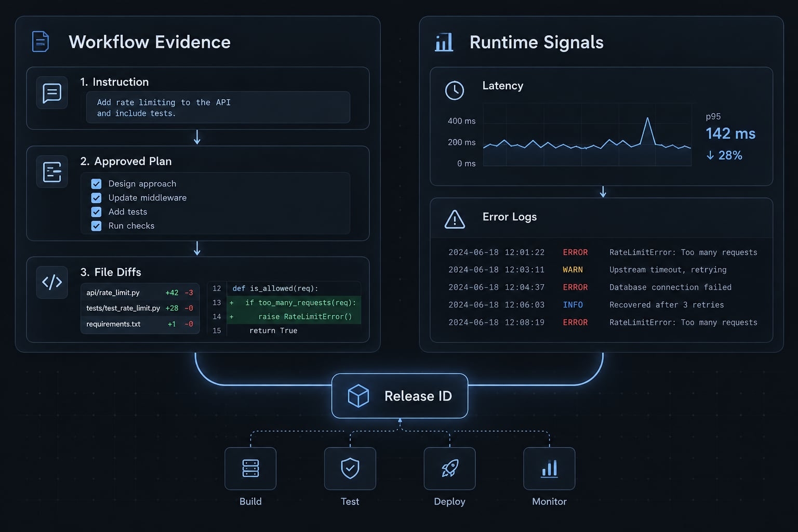Select tests/test_rate_limit.py in the file diffs
This screenshot has height=532, width=798.
140,308
